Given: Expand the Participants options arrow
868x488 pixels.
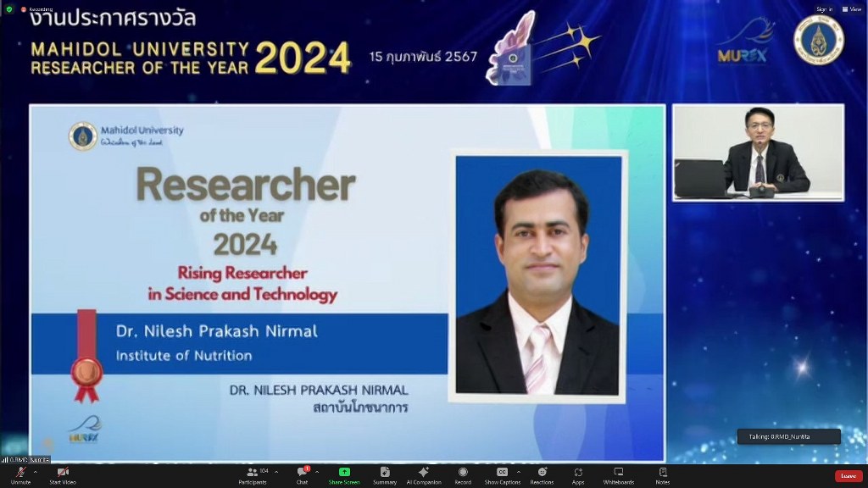Looking at the screenshot, I should (x=276, y=472).
